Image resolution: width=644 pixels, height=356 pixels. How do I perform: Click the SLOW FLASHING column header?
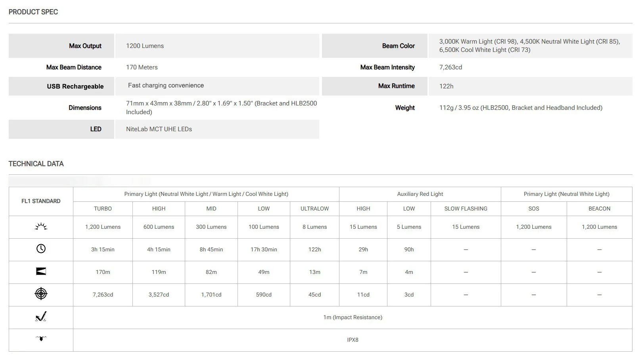point(466,209)
